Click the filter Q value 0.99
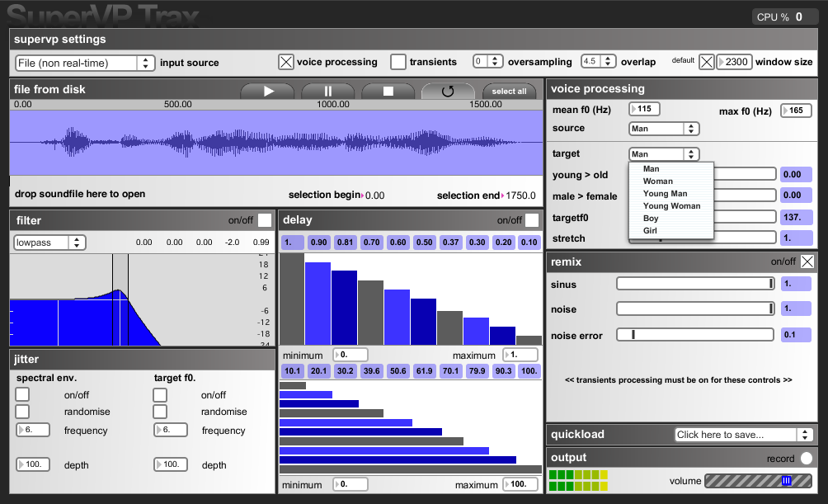 (x=261, y=243)
